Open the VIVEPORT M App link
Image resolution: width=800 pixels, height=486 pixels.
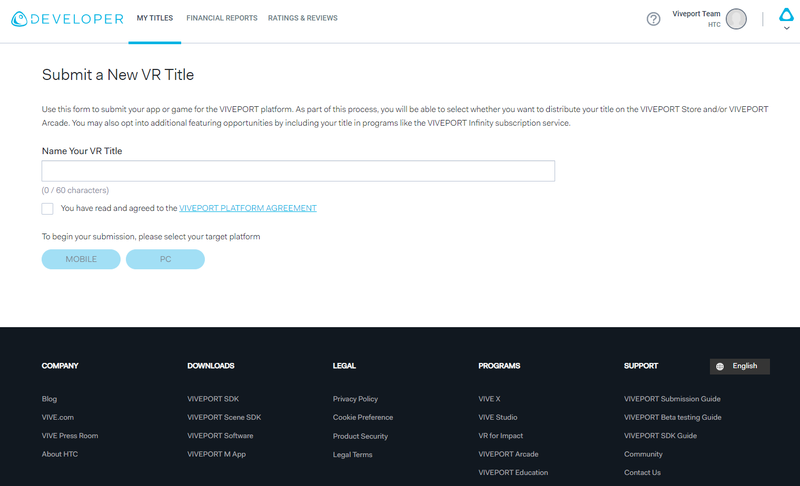coord(216,454)
